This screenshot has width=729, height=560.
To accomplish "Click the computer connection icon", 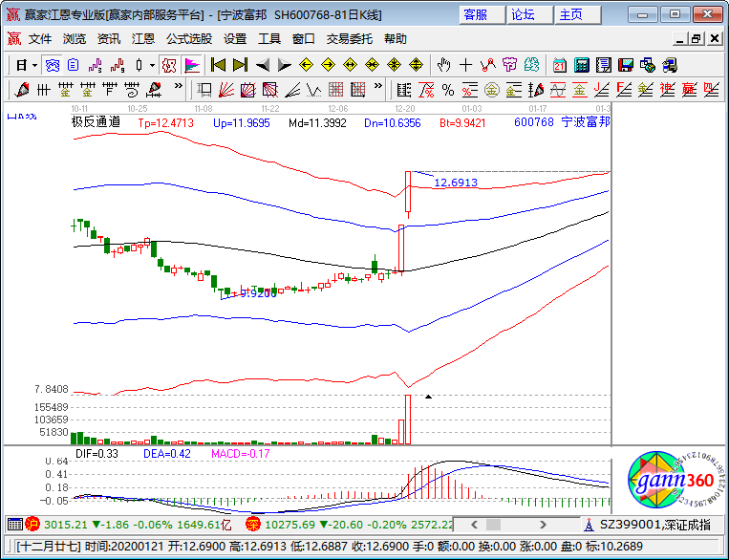I will coord(670,65).
